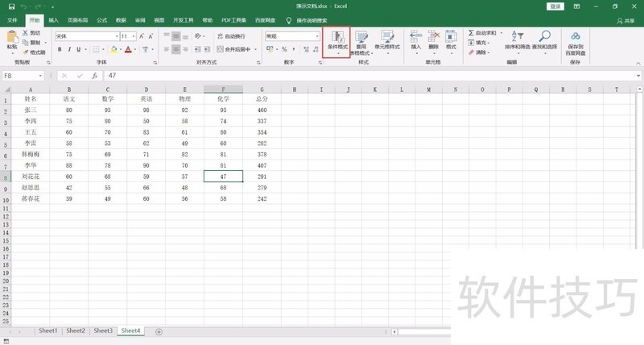Click increase indent icon

pos(208,49)
